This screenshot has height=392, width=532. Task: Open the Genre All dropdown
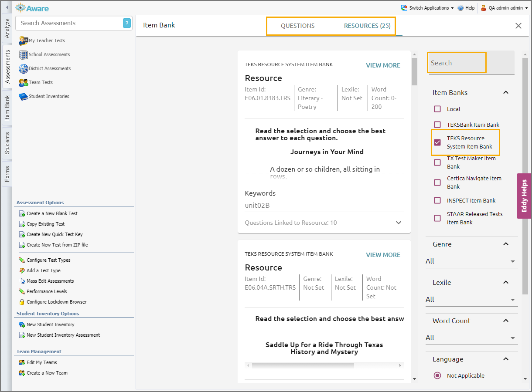[x=472, y=261]
